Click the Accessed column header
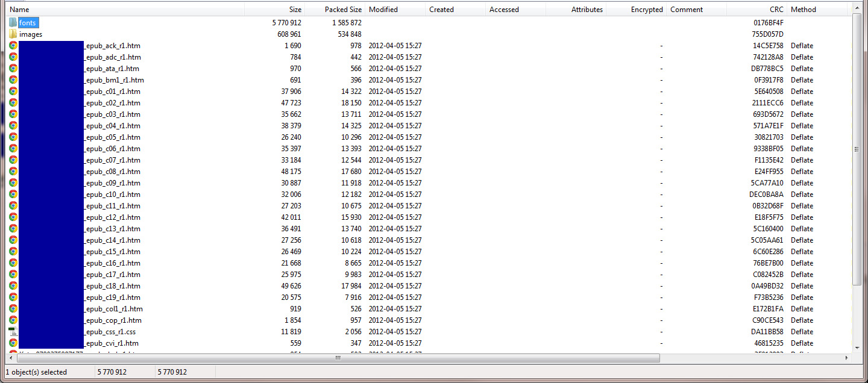 [x=516, y=10]
